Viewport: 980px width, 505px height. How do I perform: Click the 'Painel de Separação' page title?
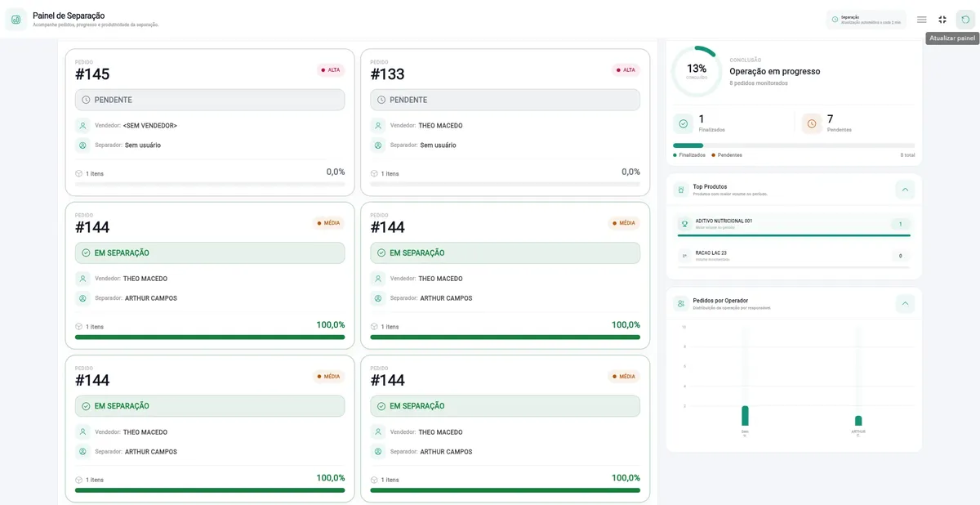click(69, 16)
